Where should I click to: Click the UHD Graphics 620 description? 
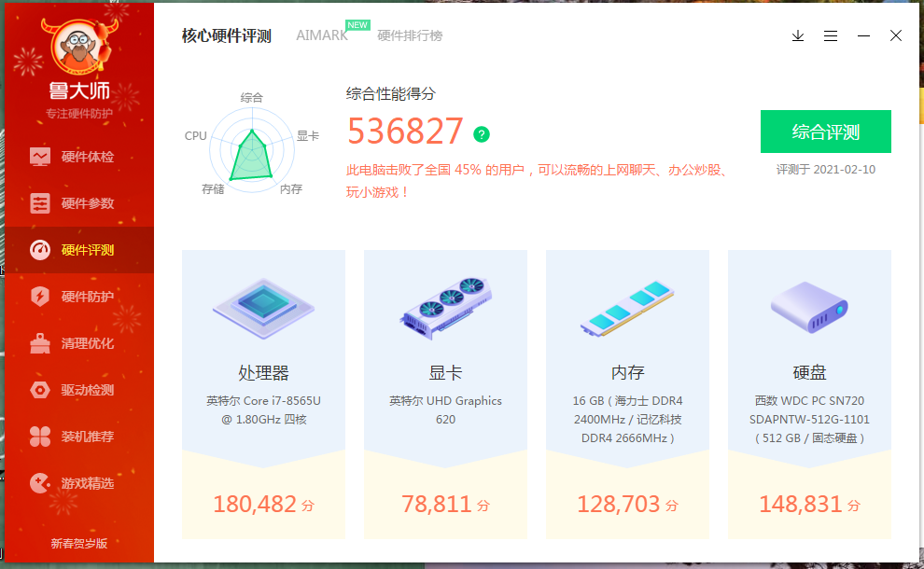point(445,410)
